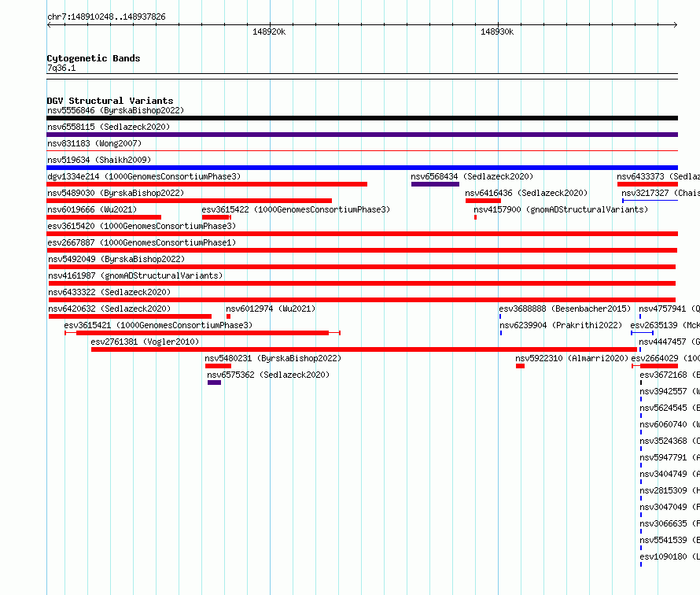
Task: Open the nsv5541539 variant label
Action: coord(669,540)
